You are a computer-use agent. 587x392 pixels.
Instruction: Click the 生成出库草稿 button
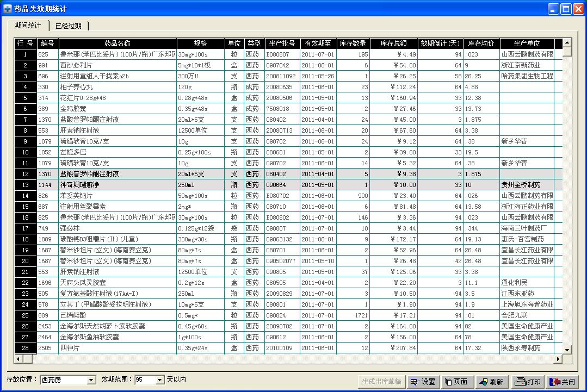pyautogui.click(x=381, y=382)
